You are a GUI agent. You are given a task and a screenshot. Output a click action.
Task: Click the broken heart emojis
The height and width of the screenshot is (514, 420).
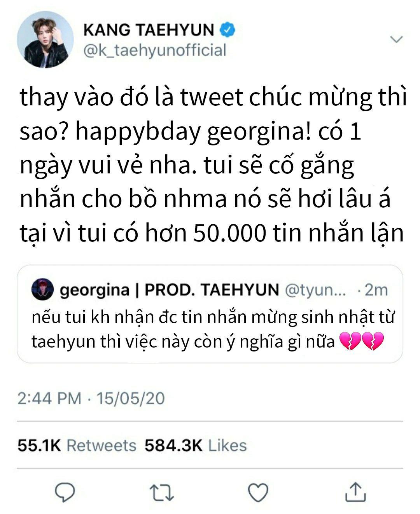point(361,342)
